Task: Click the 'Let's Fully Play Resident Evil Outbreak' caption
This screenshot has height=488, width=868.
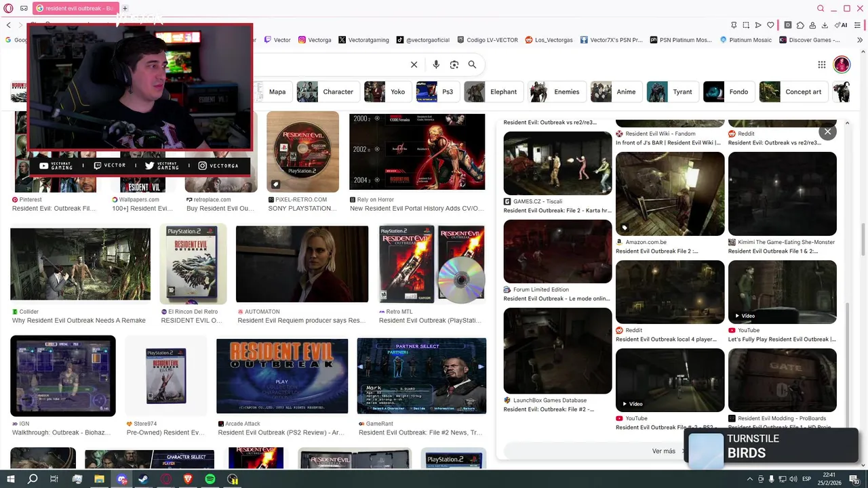Action: (782, 340)
